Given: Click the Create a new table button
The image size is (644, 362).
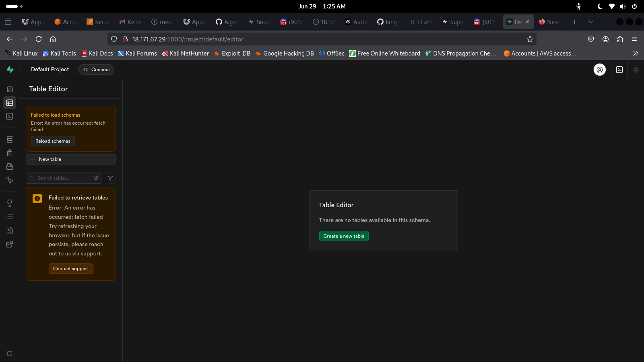Looking at the screenshot, I should [343, 236].
